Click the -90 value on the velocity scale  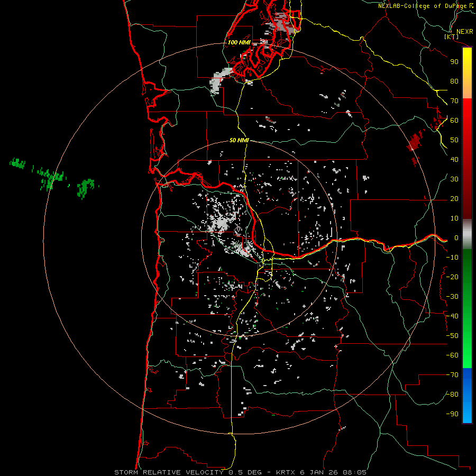[x=452, y=414]
